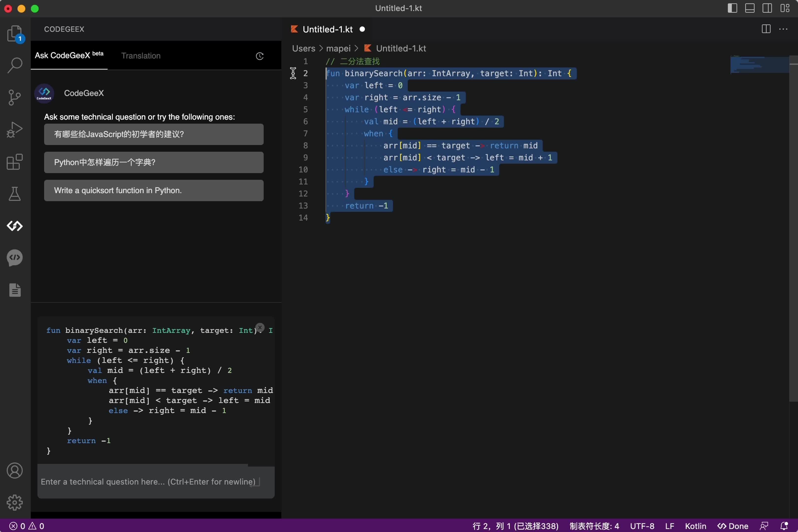Image resolution: width=798 pixels, height=532 pixels.
Task: Open the CodeGeeX sidebar icon
Action: (x=15, y=226)
